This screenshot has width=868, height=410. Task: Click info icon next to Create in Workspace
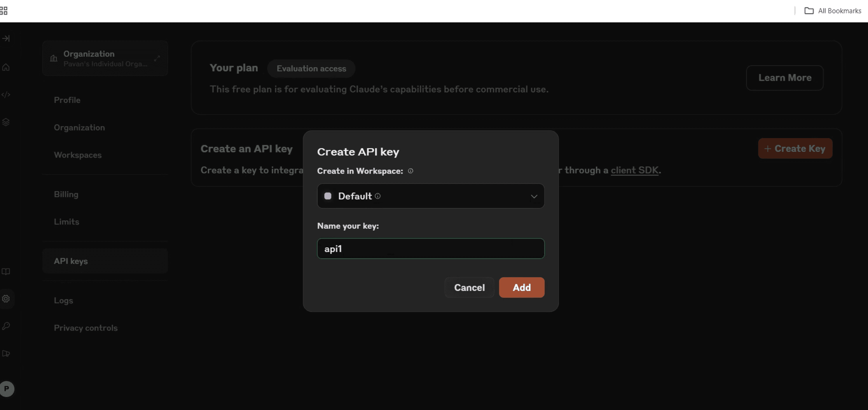(x=411, y=171)
